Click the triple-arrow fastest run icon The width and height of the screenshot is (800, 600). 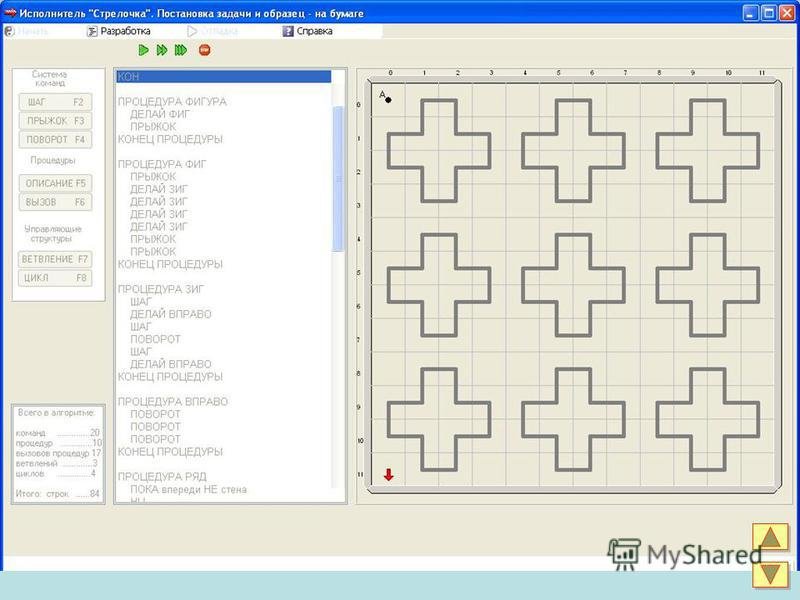(180, 49)
